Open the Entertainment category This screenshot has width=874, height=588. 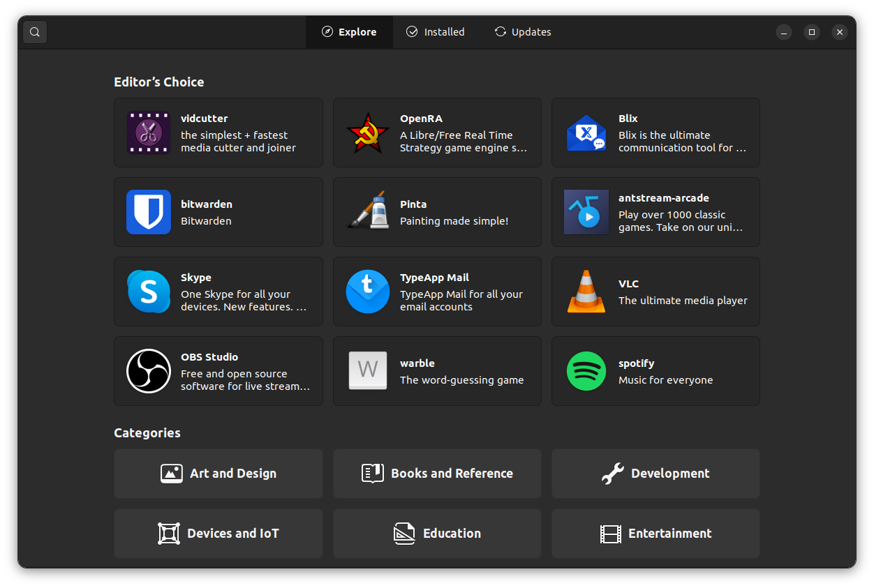(655, 533)
